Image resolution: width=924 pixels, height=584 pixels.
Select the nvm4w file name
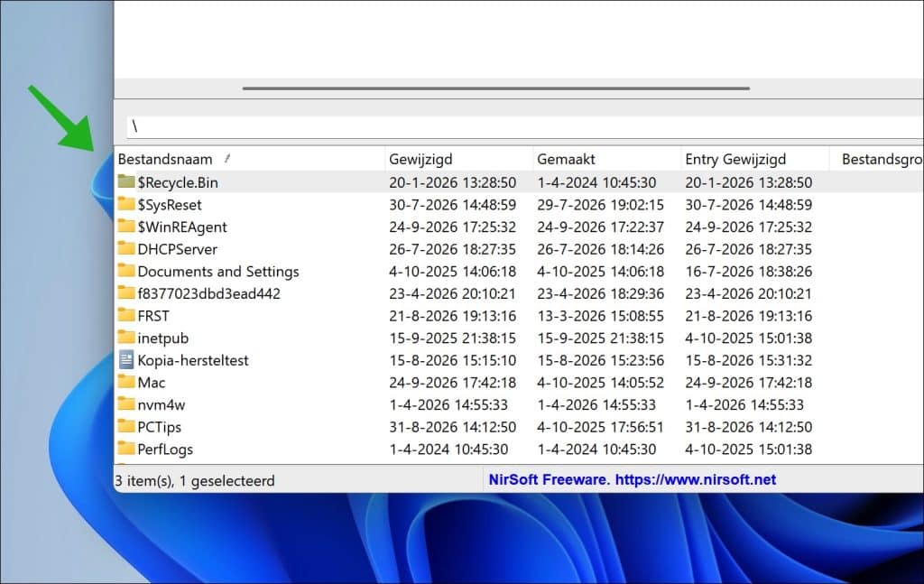coord(162,405)
